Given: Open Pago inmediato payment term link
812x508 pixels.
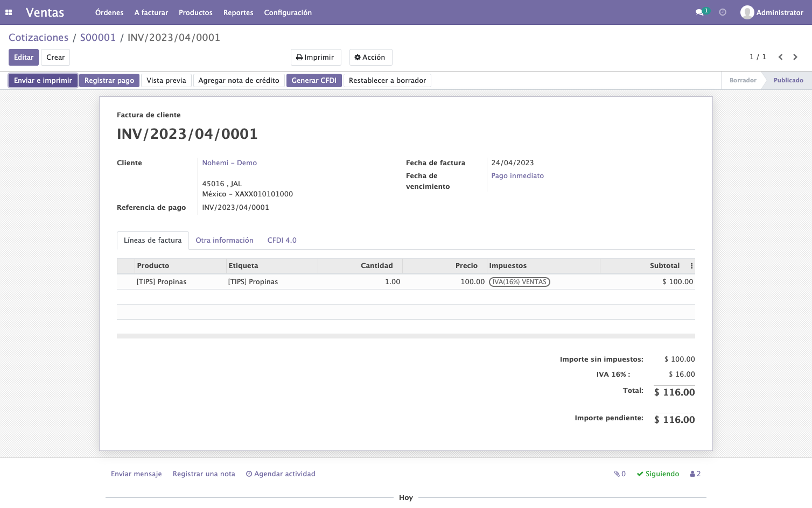Looking at the screenshot, I should pyautogui.click(x=517, y=176).
